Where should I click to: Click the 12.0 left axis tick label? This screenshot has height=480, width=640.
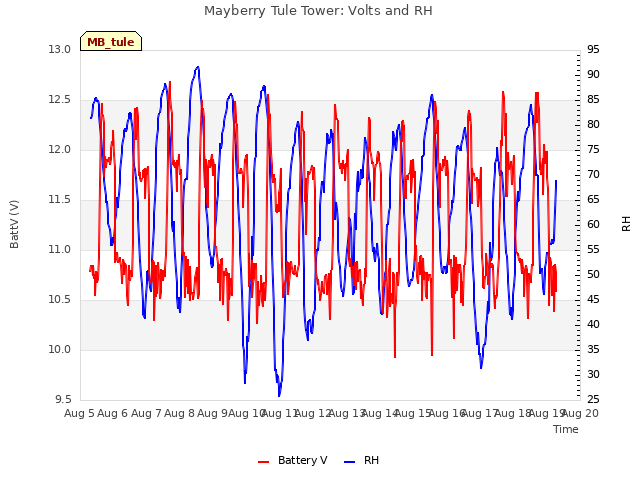coord(59,149)
